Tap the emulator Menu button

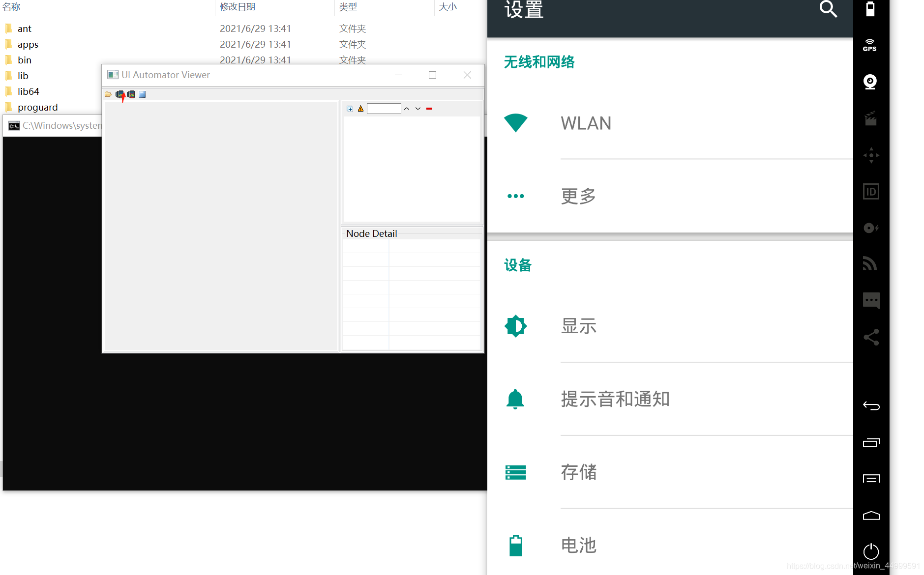(x=871, y=479)
